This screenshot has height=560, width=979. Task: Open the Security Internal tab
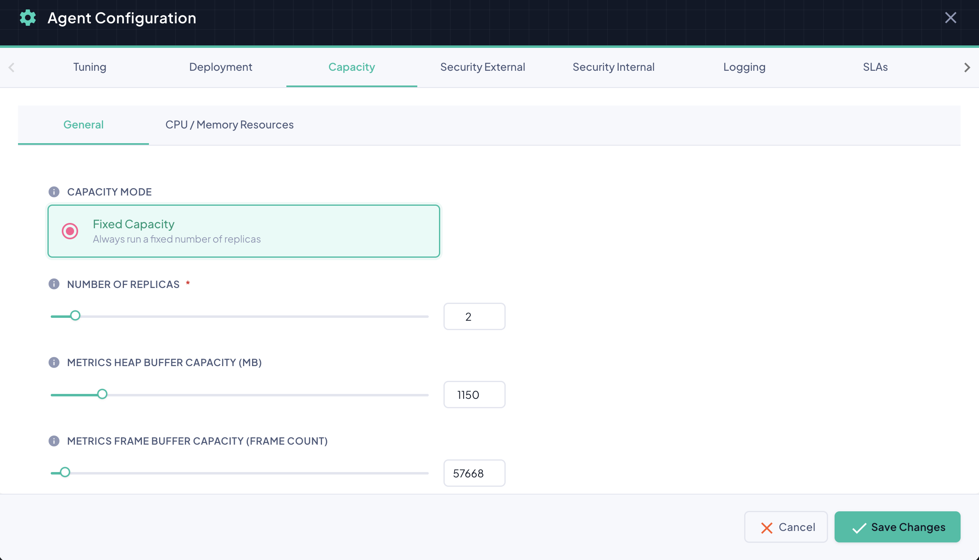pyautogui.click(x=614, y=67)
